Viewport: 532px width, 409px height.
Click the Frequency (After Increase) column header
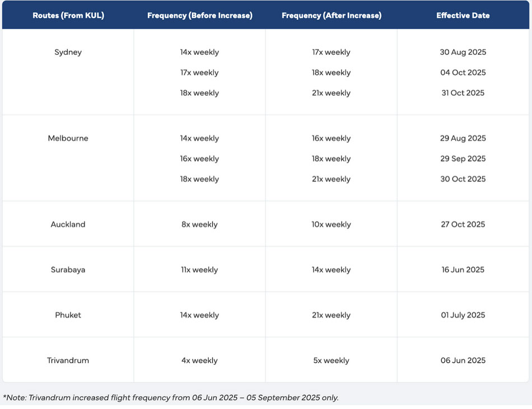pyautogui.click(x=331, y=15)
